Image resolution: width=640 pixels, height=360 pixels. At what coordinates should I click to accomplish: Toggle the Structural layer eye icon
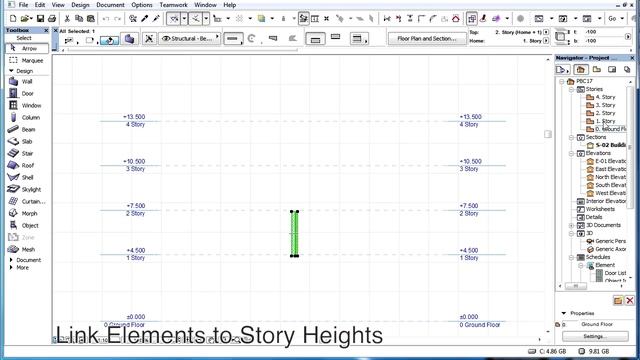[166, 38]
